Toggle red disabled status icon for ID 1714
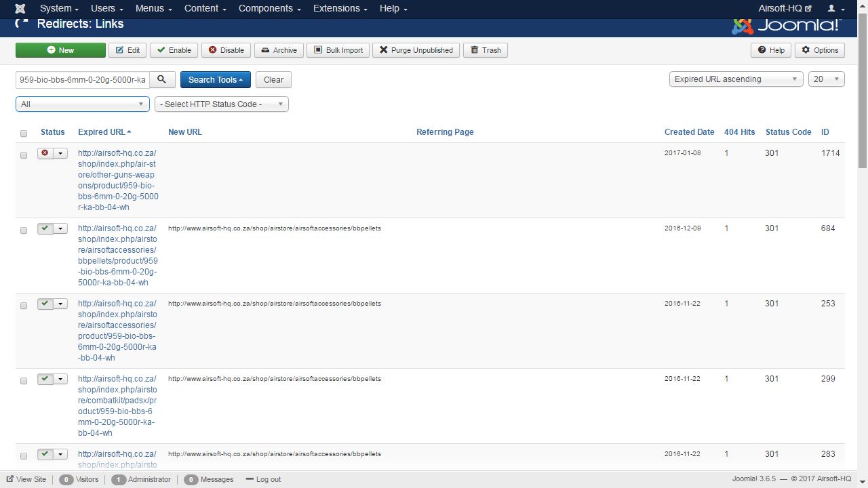Screen dimensions: 868x488 coord(45,153)
